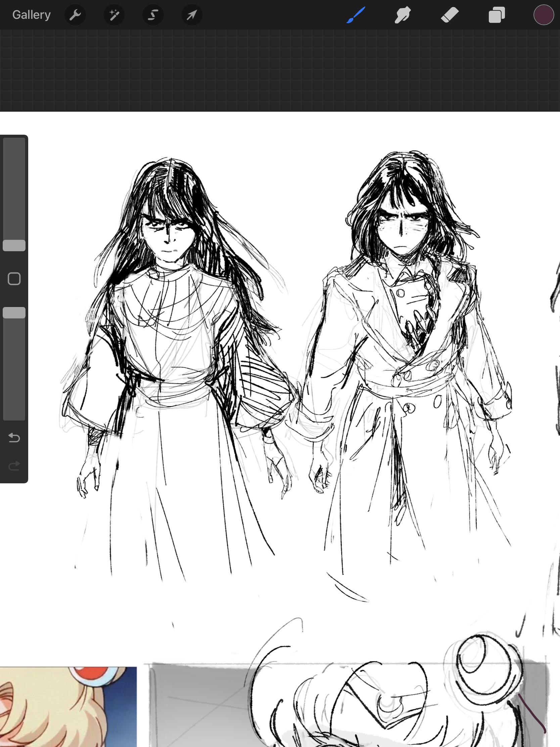Activate the Selection tool

point(153,15)
